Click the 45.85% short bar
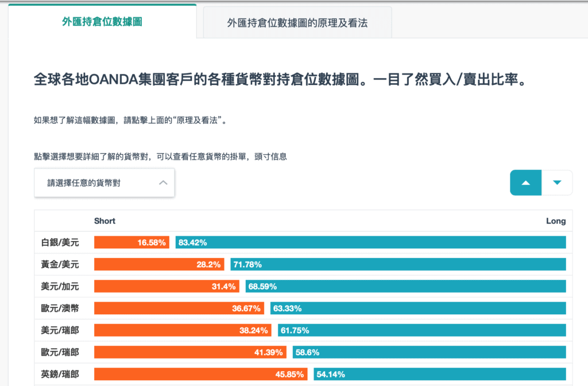This screenshot has height=386, width=588. [200, 374]
